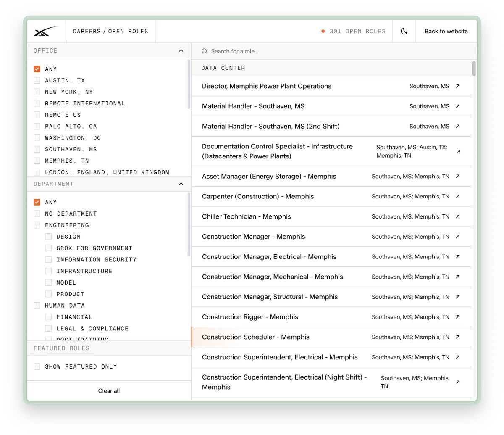This screenshot has width=504, height=435.
Task: Click the search magnifier icon
Action: click(205, 51)
